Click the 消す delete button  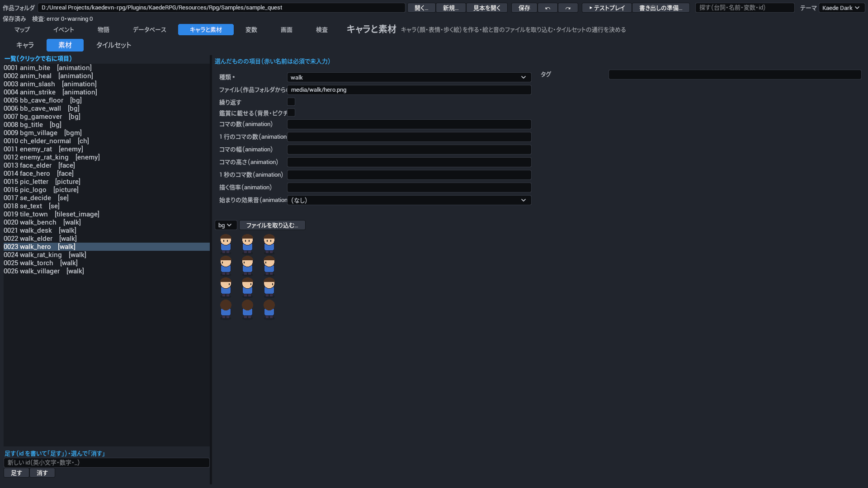42,473
